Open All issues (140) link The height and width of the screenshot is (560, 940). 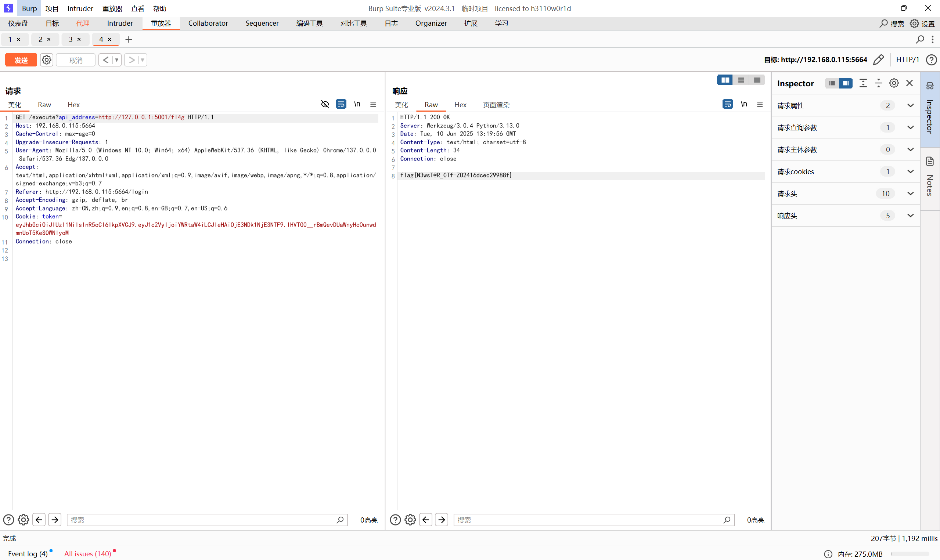click(87, 554)
